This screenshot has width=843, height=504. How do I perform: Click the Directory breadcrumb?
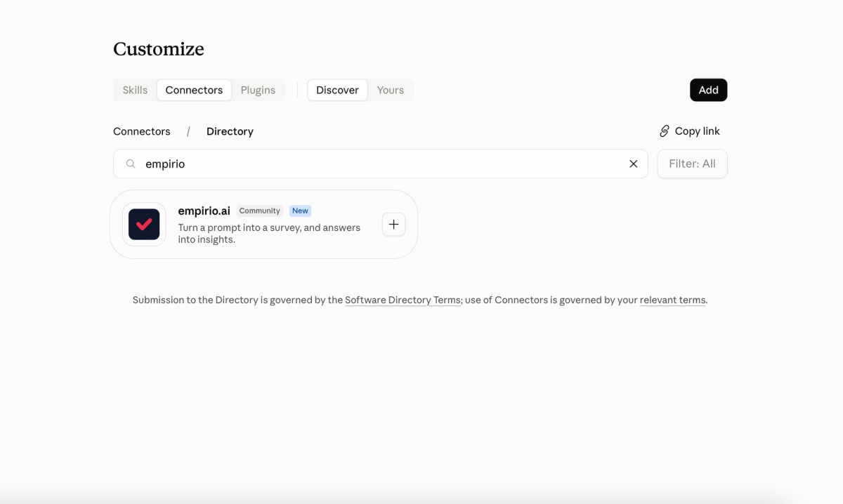click(230, 131)
